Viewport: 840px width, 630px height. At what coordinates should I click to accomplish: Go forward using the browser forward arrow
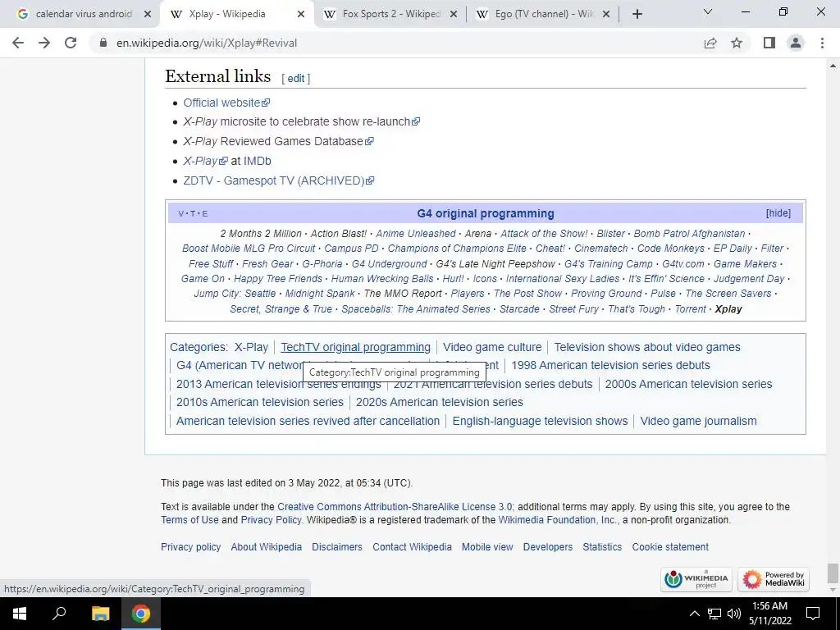pos(44,43)
